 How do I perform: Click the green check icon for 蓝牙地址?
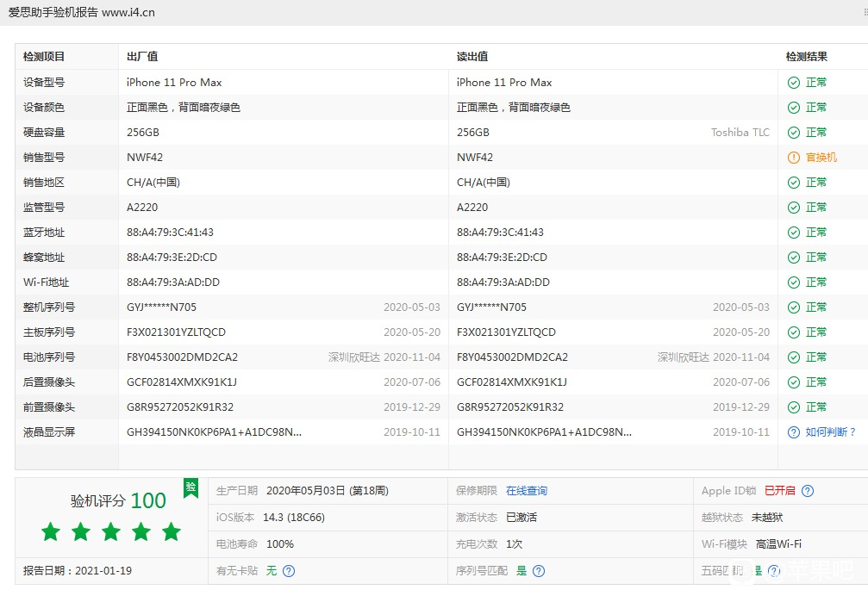793,233
